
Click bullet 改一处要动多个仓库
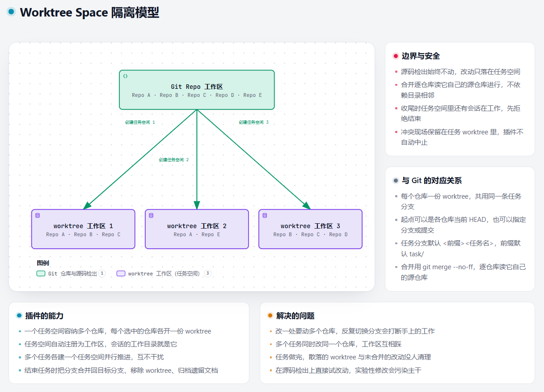pos(355,331)
